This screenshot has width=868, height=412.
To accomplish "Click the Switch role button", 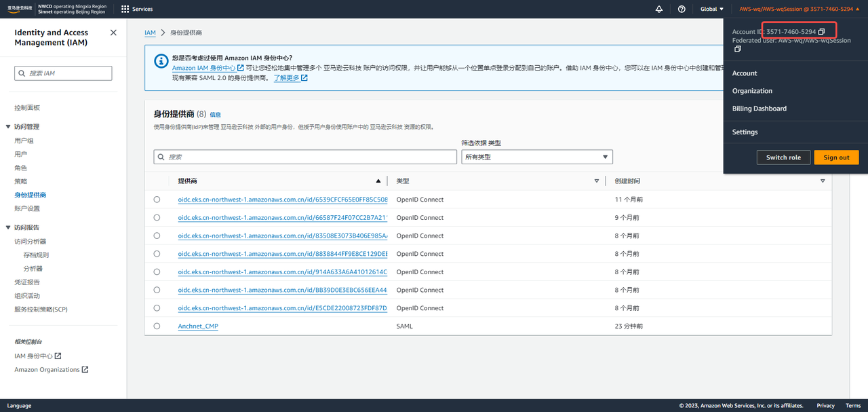I will pos(783,157).
